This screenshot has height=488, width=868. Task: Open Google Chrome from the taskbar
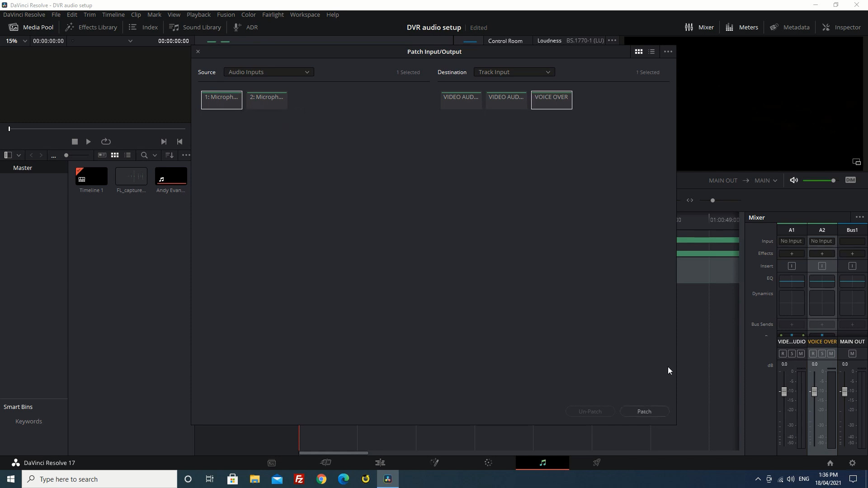click(321, 479)
